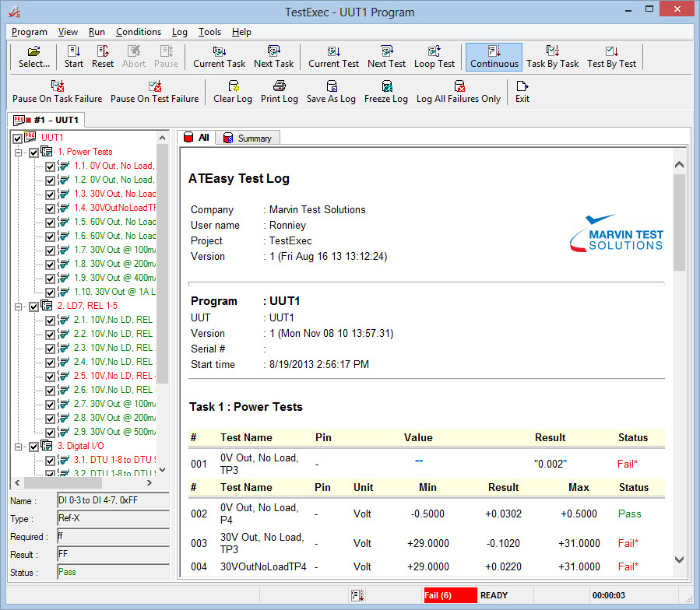Click the log pane scroll down arrow
The height and width of the screenshot is (610, 700).
point(677,559)
